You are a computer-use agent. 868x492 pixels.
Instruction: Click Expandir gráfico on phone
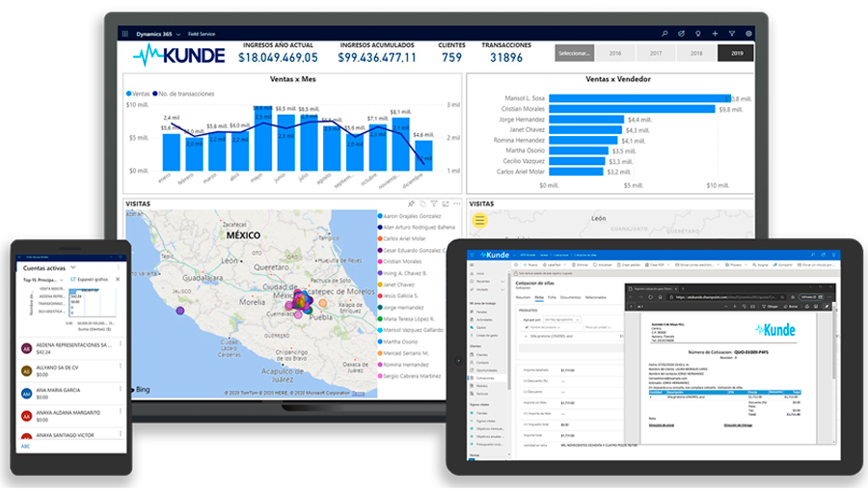(89, 280)
